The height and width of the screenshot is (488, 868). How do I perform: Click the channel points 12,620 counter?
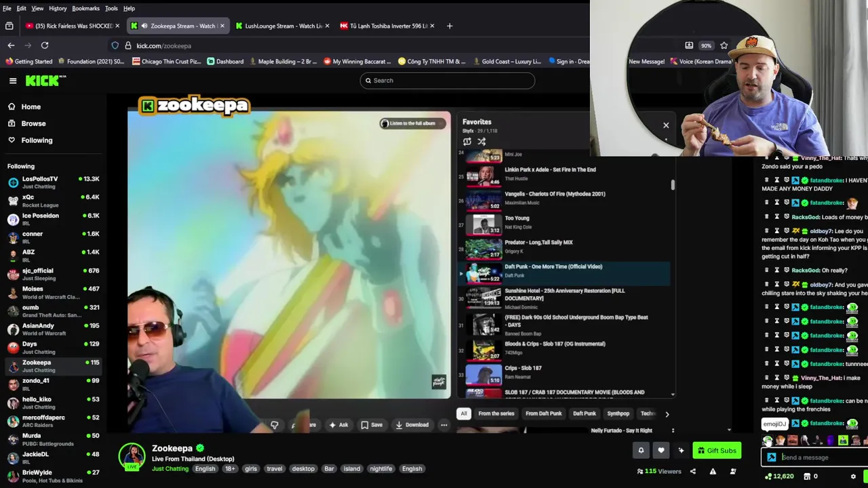click(779, 476)
